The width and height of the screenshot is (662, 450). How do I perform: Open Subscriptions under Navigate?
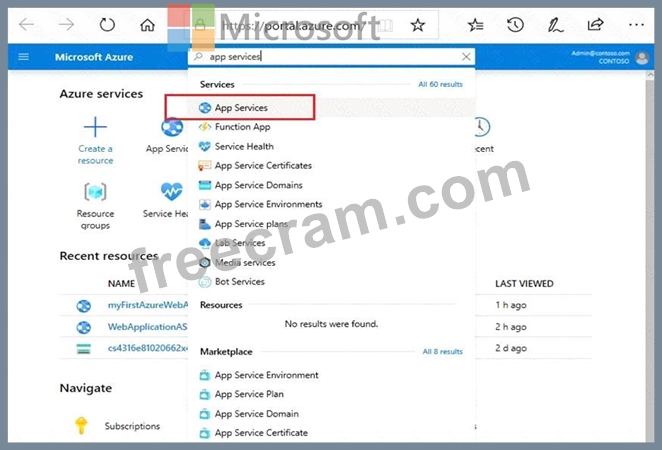pyautogui.click(x=132, y=426)
